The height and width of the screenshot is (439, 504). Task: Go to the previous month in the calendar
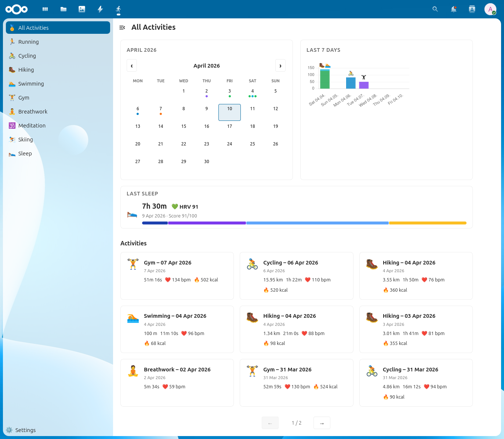132,65
